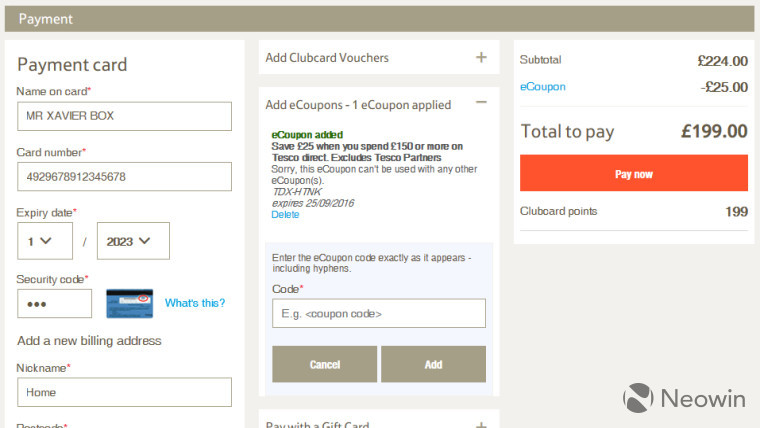The image size is (760, 428).
Task: Click the Total to pay £199.00 amount
Action: 714,131
